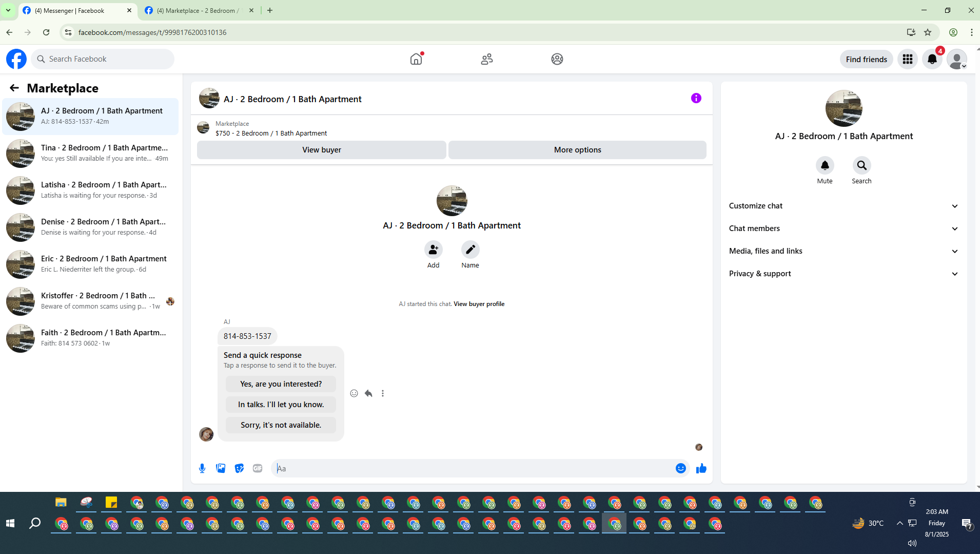The image size is (980, 554).
Task: Open the $750 - 2 Bedroom listing link
Action: [x=271, y=133]
